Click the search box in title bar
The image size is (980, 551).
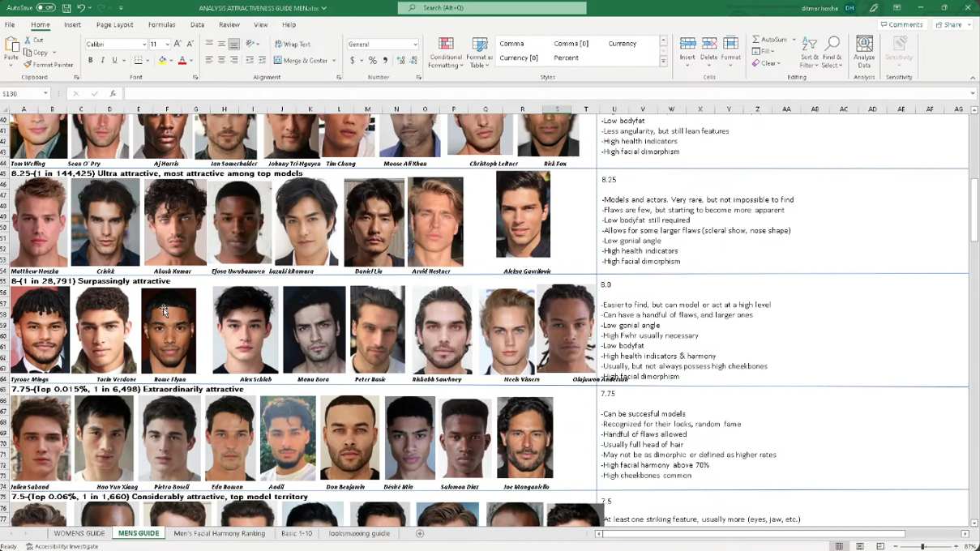(x=492, y=8)
